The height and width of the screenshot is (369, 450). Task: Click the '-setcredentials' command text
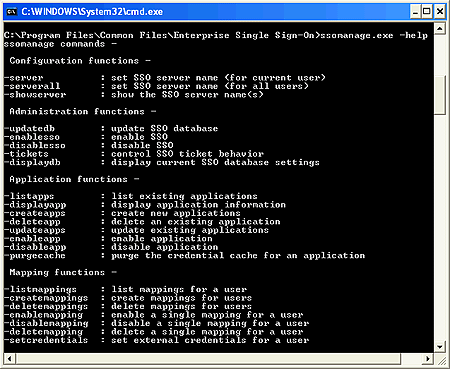point(46,340)
